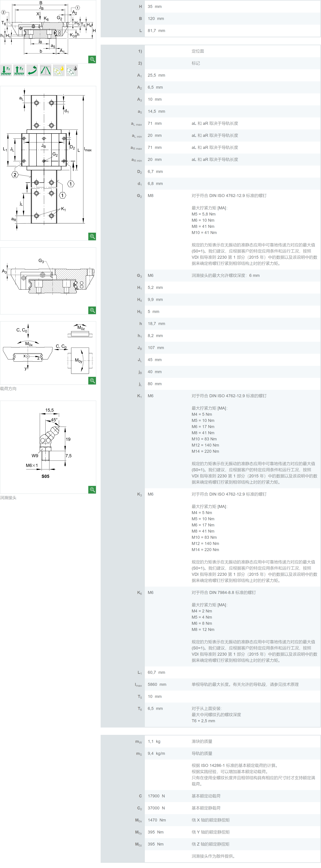Select the T5 value 10 mm
Image resolution: width=321 pixels, height=868 pixels.
pos(154,697)
